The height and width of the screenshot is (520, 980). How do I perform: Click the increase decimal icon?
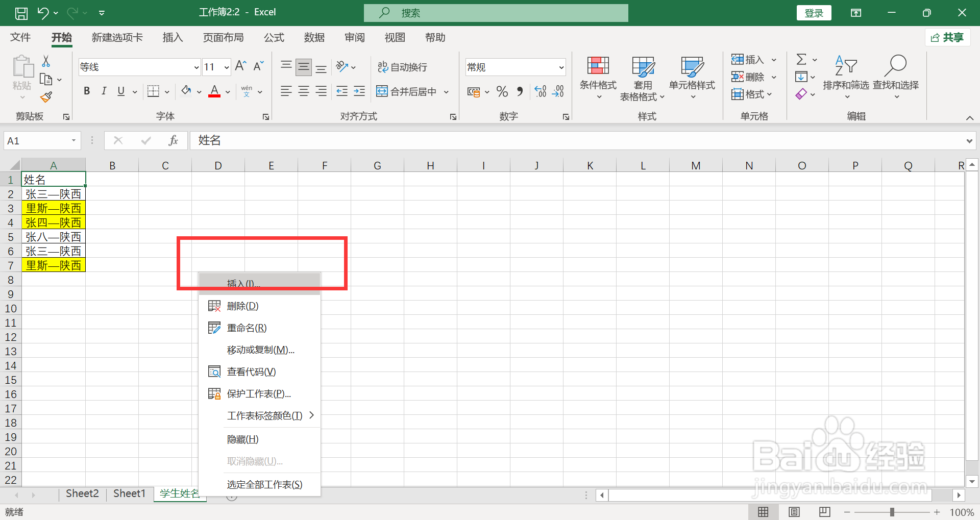541,91
